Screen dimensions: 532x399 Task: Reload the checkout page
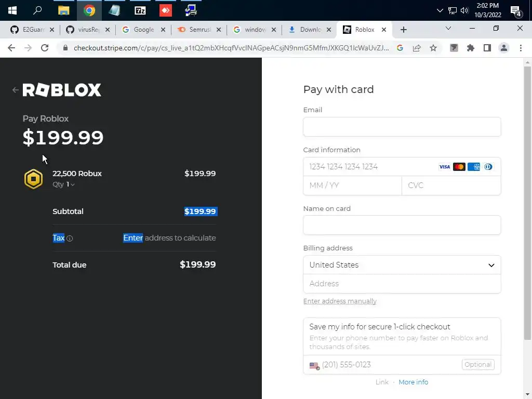45,48
